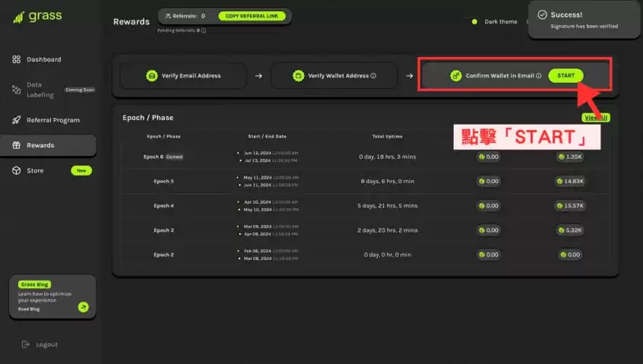This screenshot has width=643, height=364.
Task: Click the Rewards gift icon
Action: (17, 145)
